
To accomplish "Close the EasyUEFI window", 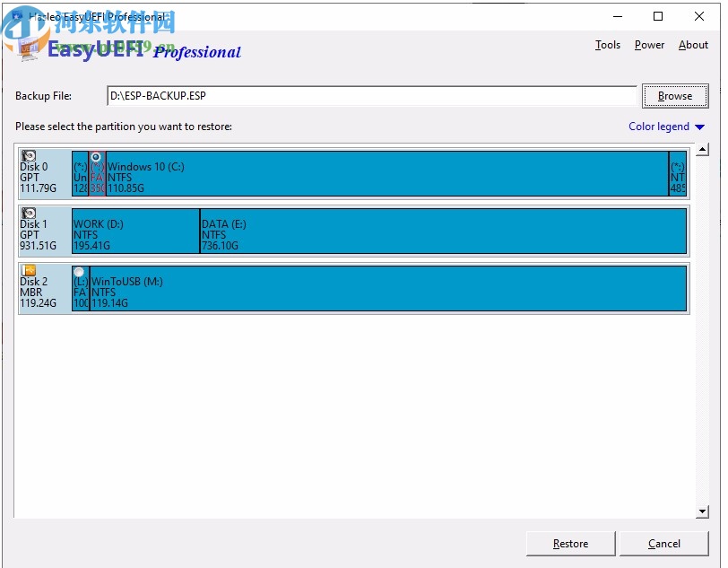I will [x=699, y=16].
